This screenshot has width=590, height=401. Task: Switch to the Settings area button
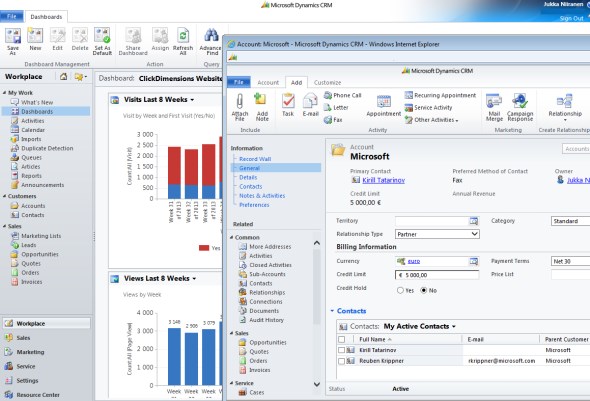pos(27,381)
